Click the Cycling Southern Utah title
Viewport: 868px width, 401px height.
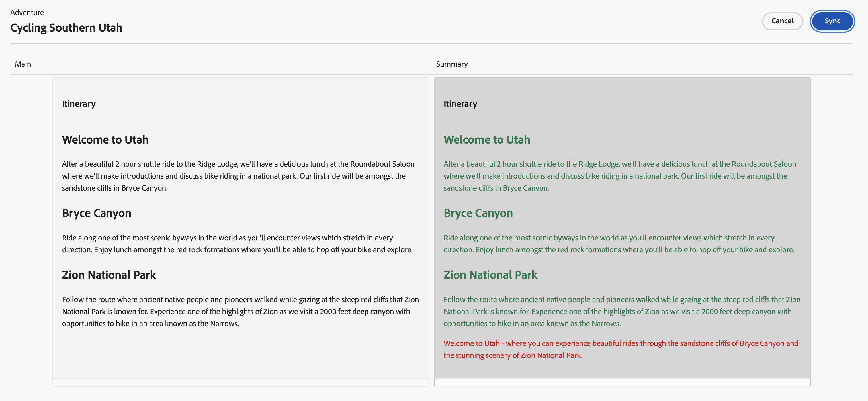(x=66, y=28)
